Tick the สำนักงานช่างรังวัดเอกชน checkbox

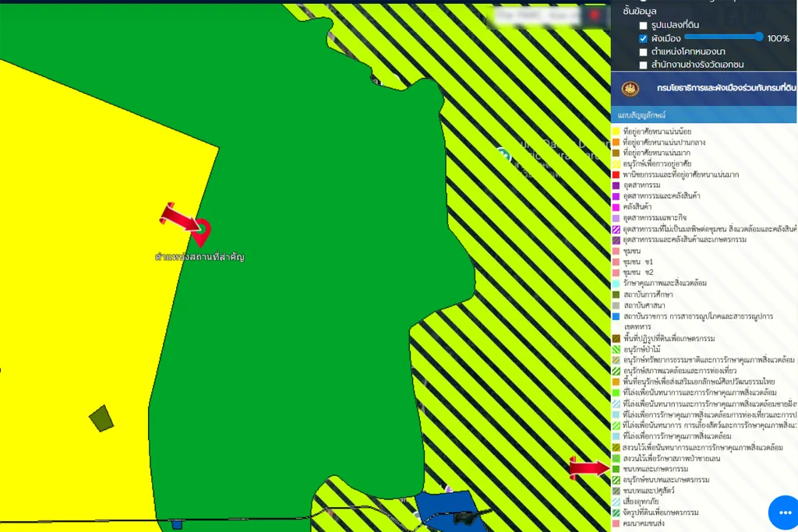(643, 65)
